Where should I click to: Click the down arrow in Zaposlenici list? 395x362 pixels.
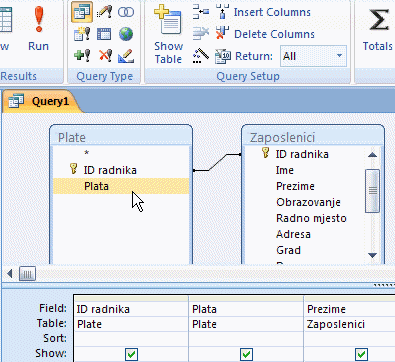(372, 255)
